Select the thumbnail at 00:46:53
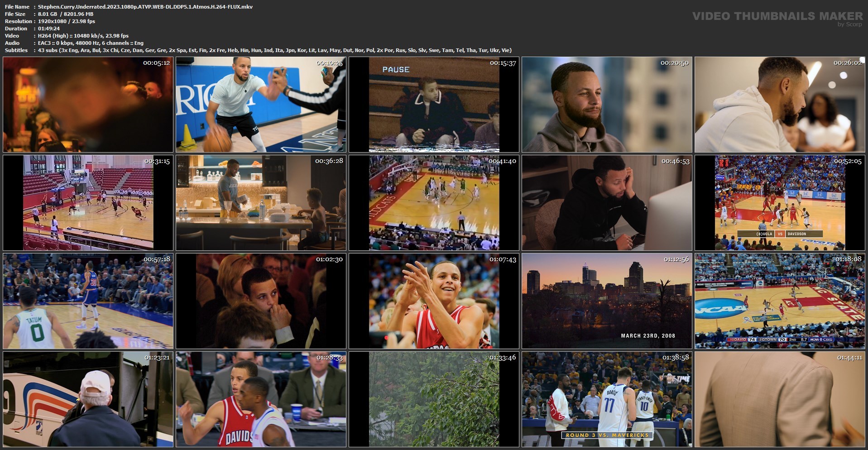868x450 pixels. (607, 203)
